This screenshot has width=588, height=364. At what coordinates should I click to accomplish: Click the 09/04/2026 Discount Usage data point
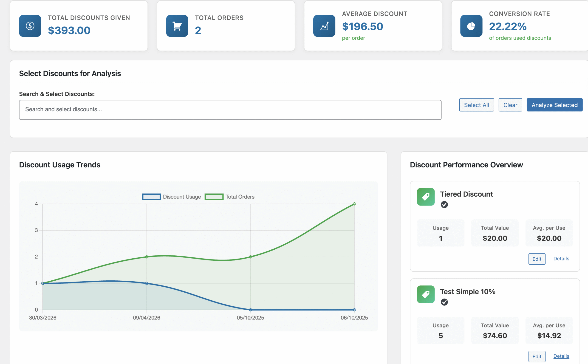tap(147, 283)
